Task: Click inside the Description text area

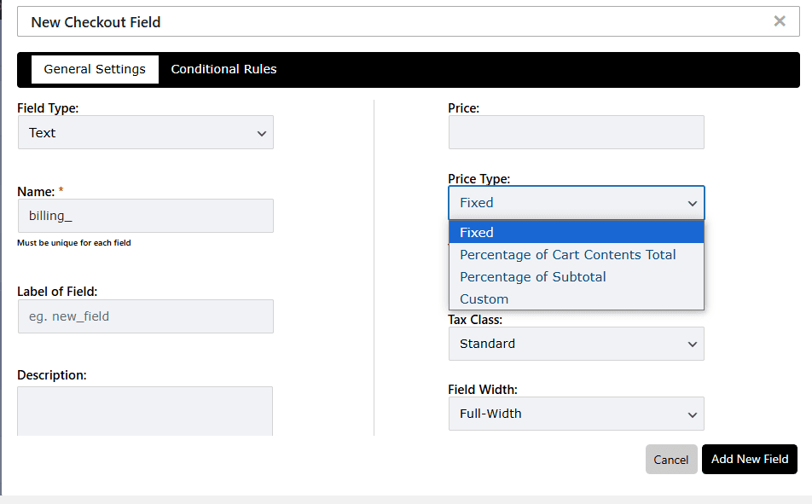Action: [145, 411]
